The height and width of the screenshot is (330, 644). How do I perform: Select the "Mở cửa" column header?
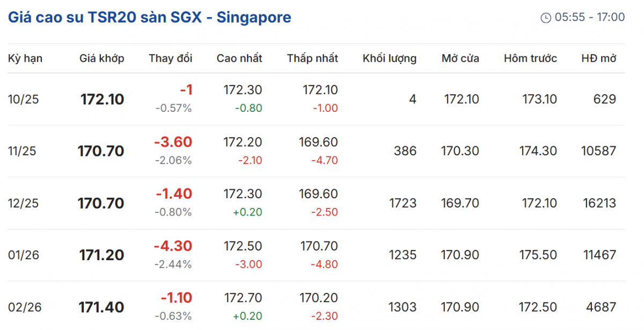tap(460, 59)
